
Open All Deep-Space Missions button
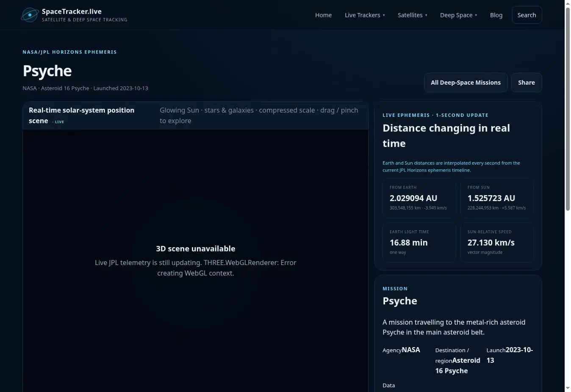tap(466, 83)
